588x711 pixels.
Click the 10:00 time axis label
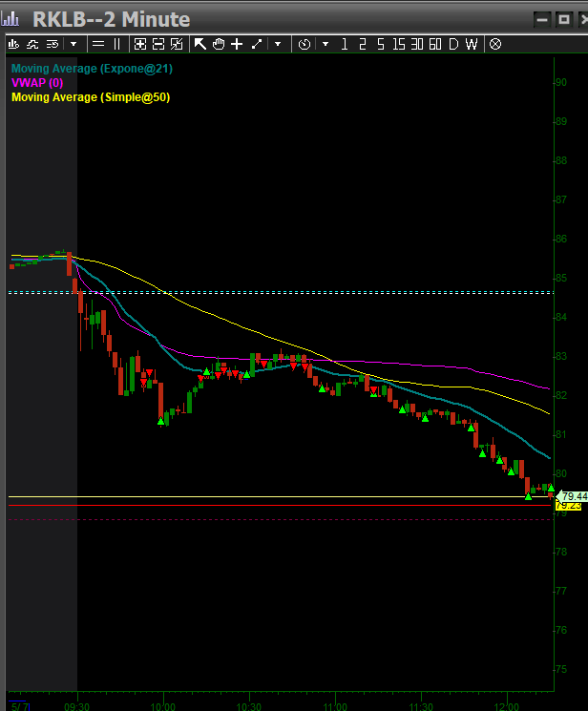click(x=163, y=706)
